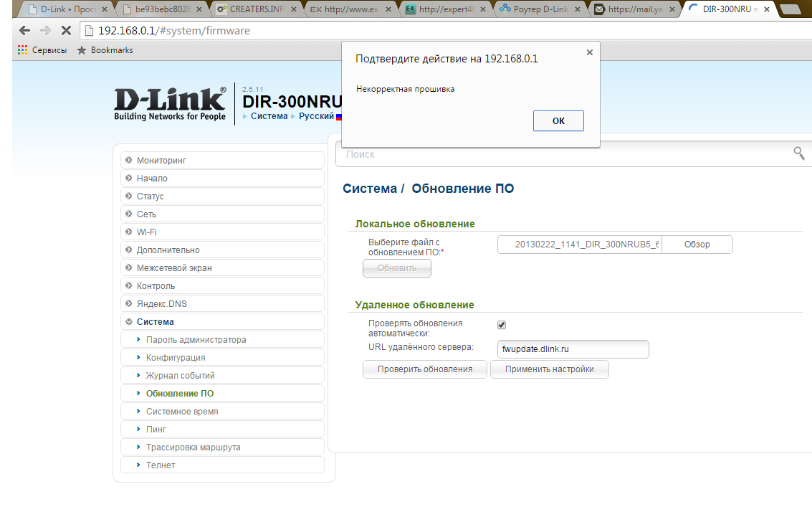Click the browser address bar
812x507 pixels.
445,31
